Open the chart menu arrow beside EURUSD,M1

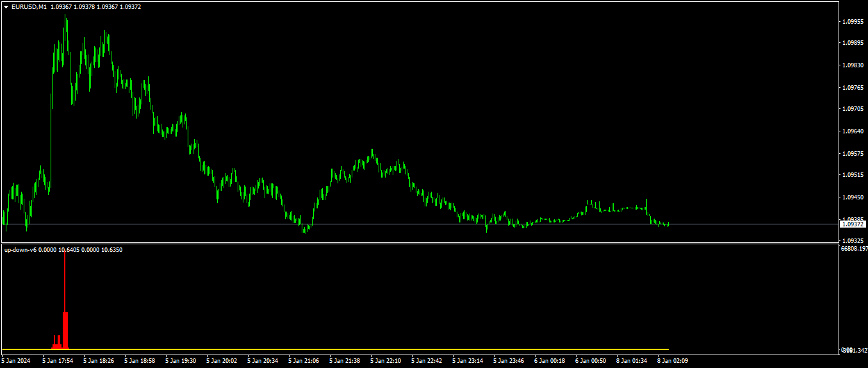click(x=6, y=6)
